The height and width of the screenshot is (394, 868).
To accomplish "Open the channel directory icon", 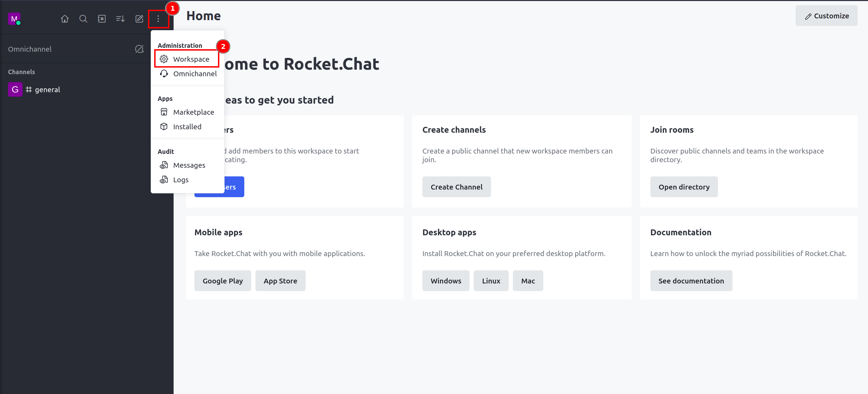I will click(x=102, y=19).
